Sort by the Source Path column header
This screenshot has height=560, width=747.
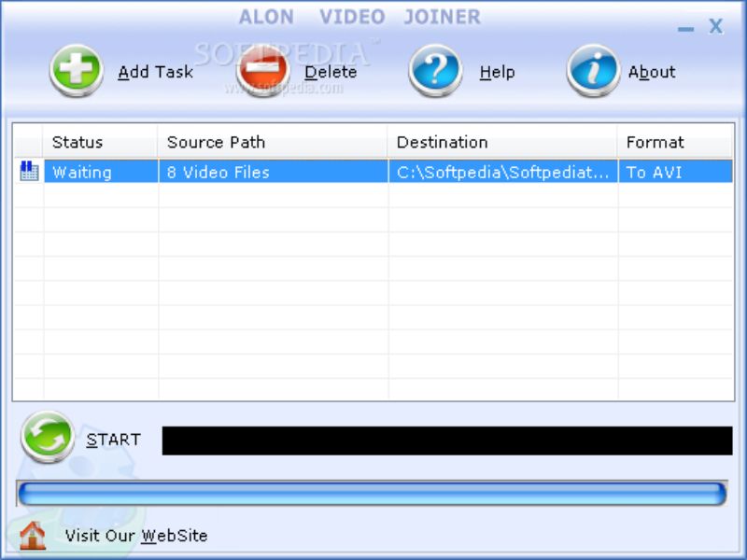point(216,142)
